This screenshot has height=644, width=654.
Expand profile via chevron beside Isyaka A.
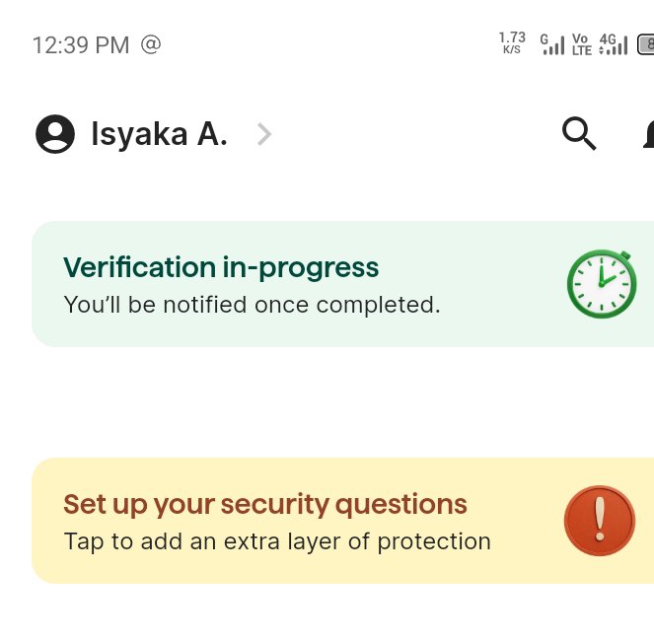(x=264, y=134)
